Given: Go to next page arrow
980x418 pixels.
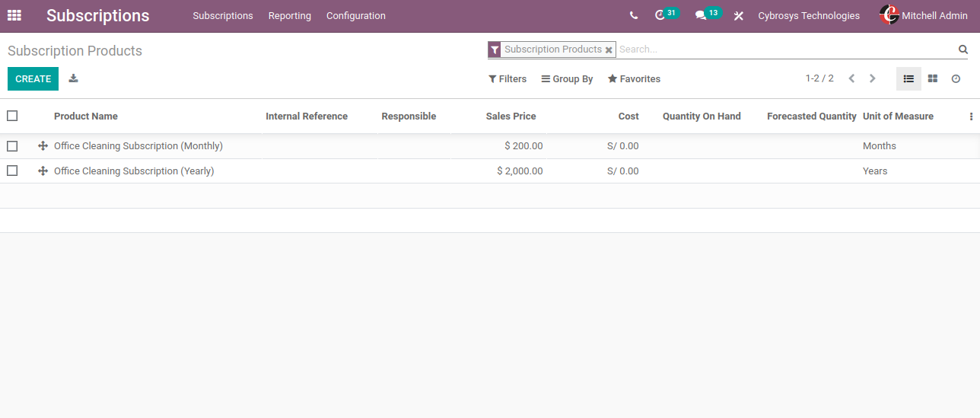Looking at the screenshot, I should click(873, 78).
